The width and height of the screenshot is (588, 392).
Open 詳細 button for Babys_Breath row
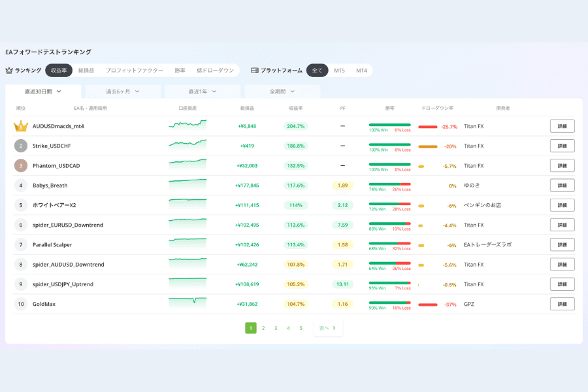point(562,186)
